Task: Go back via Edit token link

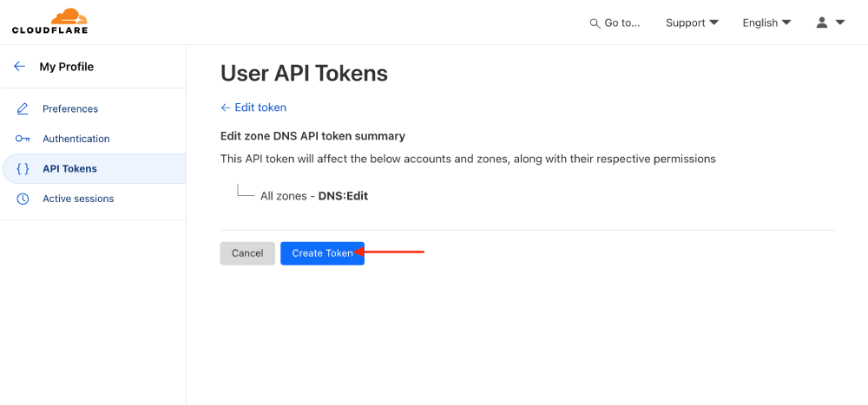Action: (253, 108)
